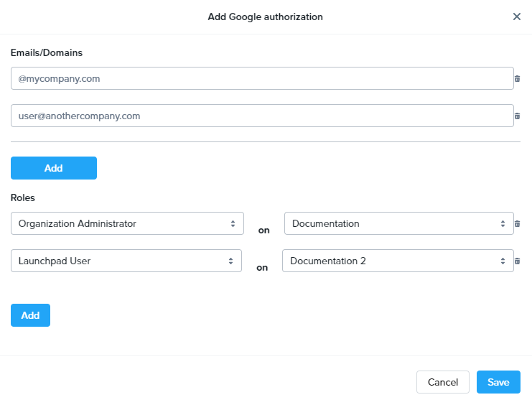Click the Roles section label
The height and width of the screenshot is (405, 532).
click(x=23, y=197)
